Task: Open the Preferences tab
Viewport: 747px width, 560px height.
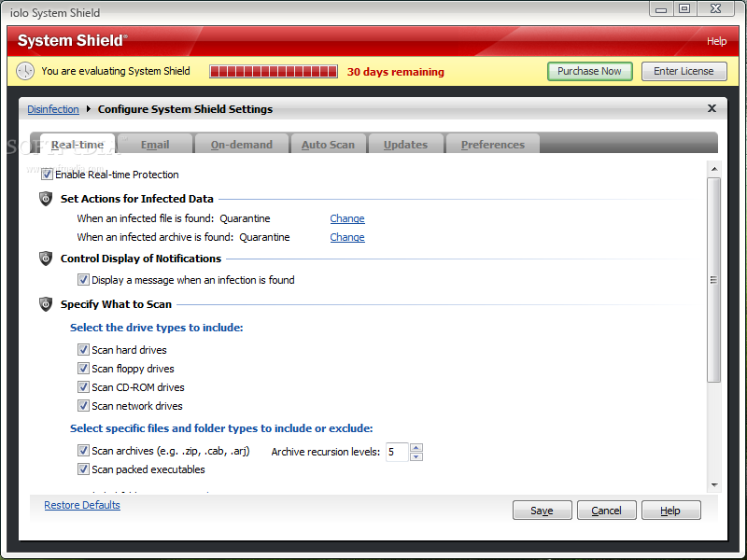Action: point(493,145)
